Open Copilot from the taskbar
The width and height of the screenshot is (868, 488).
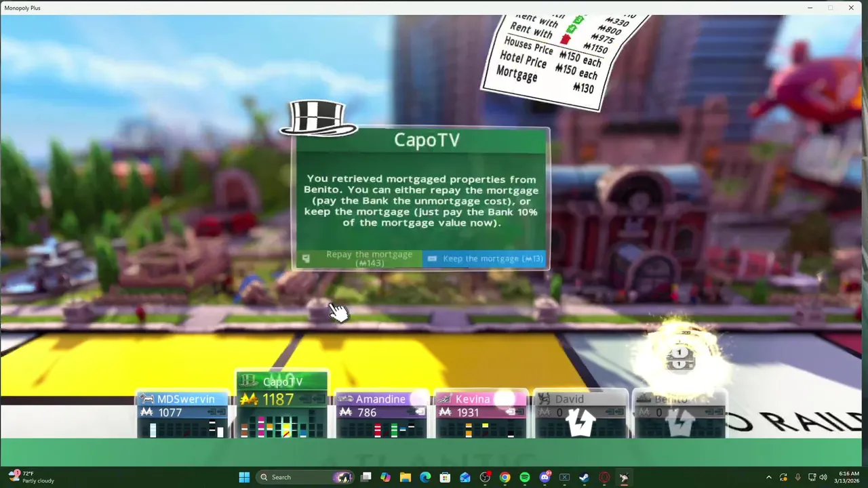(x=386, y=477)
